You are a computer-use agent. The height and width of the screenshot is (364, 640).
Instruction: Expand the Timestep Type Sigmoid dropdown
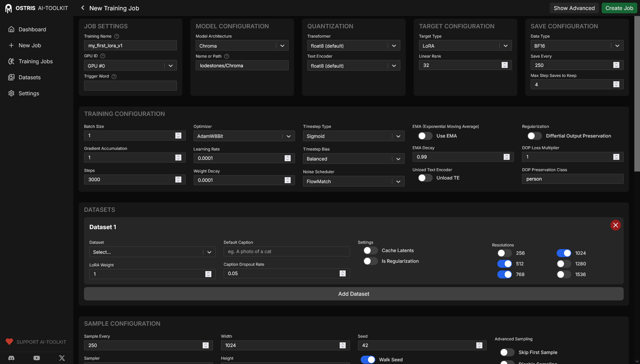(x=354, y=136)
